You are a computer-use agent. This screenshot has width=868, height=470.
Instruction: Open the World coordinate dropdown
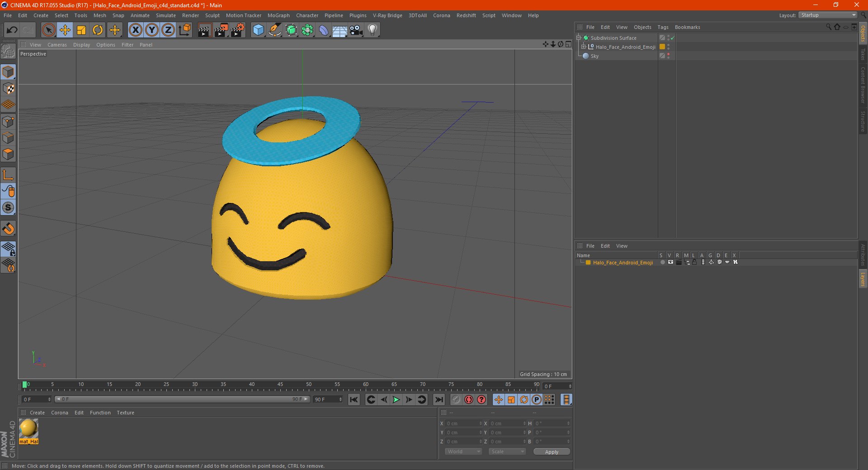click(463, 451)
